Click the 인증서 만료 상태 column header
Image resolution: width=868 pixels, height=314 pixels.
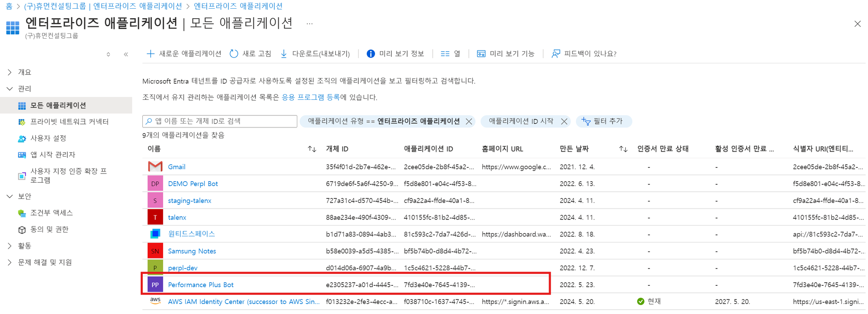(x=663, y=149)
